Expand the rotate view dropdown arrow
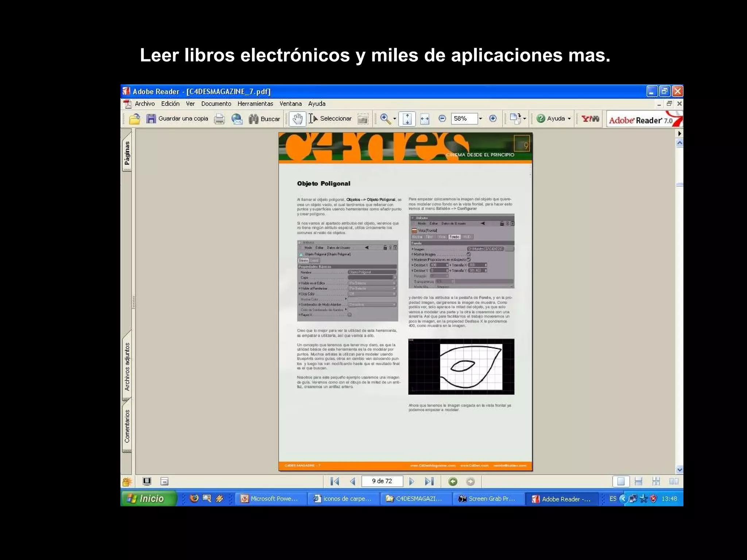 [x=525, y=118]
